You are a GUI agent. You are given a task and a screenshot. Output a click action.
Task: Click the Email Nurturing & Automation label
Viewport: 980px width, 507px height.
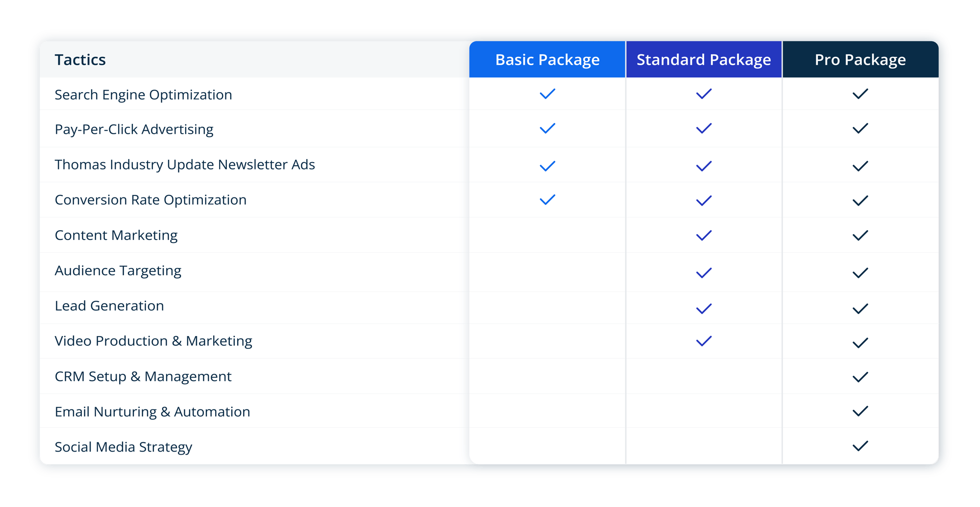(152, 411)
